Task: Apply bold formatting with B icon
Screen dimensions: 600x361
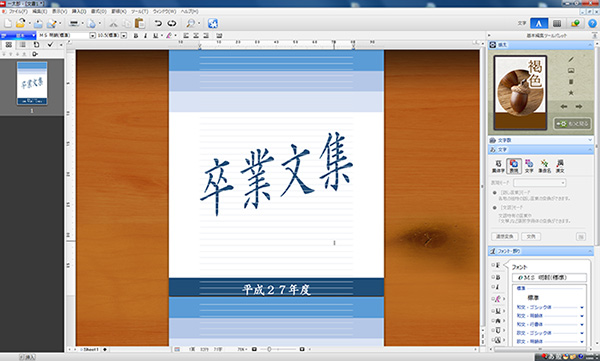Action: point(135,36)
